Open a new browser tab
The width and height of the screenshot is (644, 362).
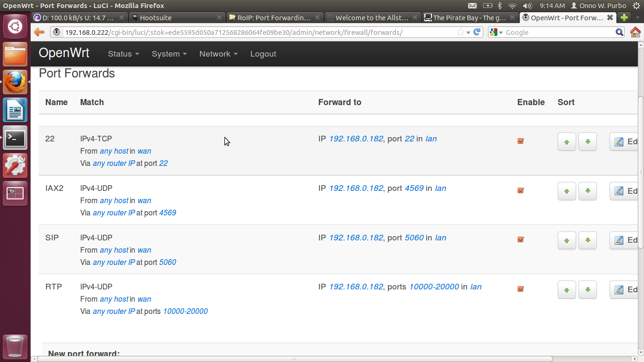click(624, 17)
